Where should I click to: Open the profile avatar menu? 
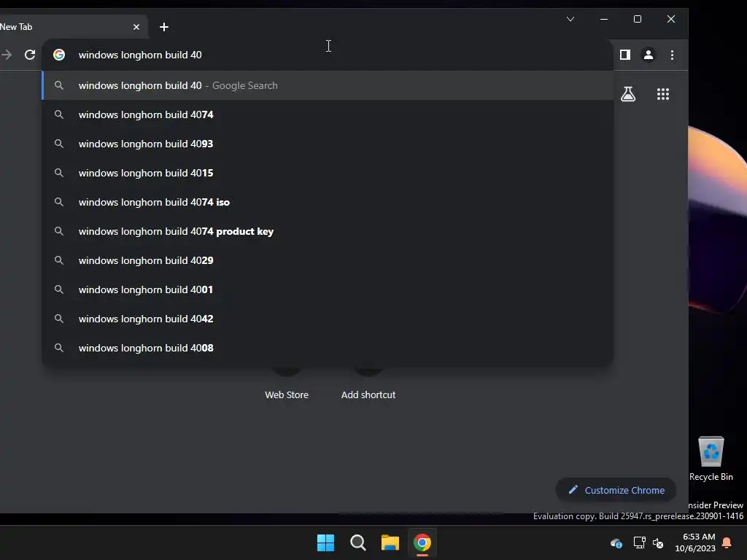[649, 55]
